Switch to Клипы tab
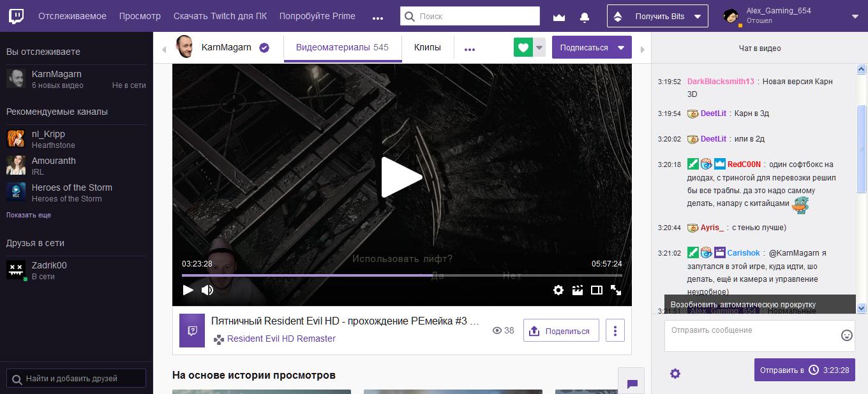Viewport: 868px width, 394px height. (428, 47)
